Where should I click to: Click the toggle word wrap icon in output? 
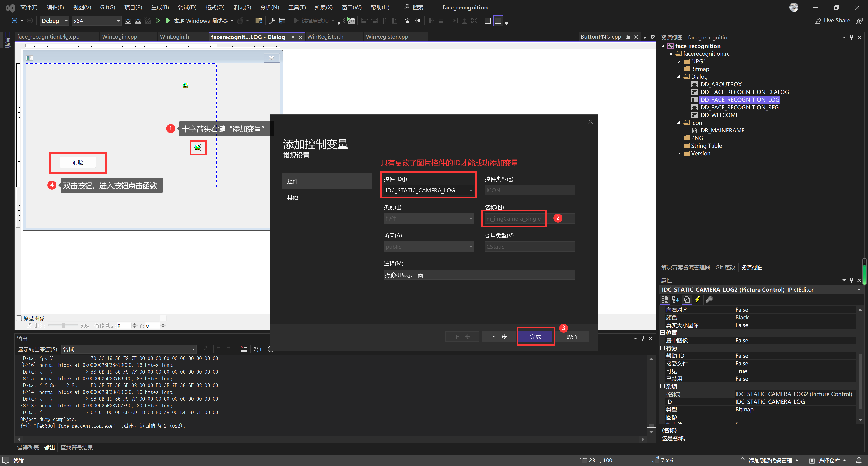point(257,349)
